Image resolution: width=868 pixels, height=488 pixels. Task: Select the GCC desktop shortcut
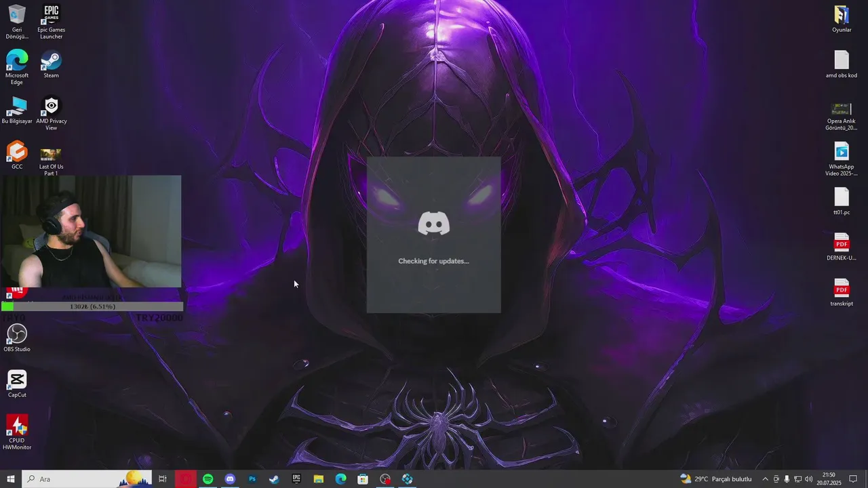17,155
